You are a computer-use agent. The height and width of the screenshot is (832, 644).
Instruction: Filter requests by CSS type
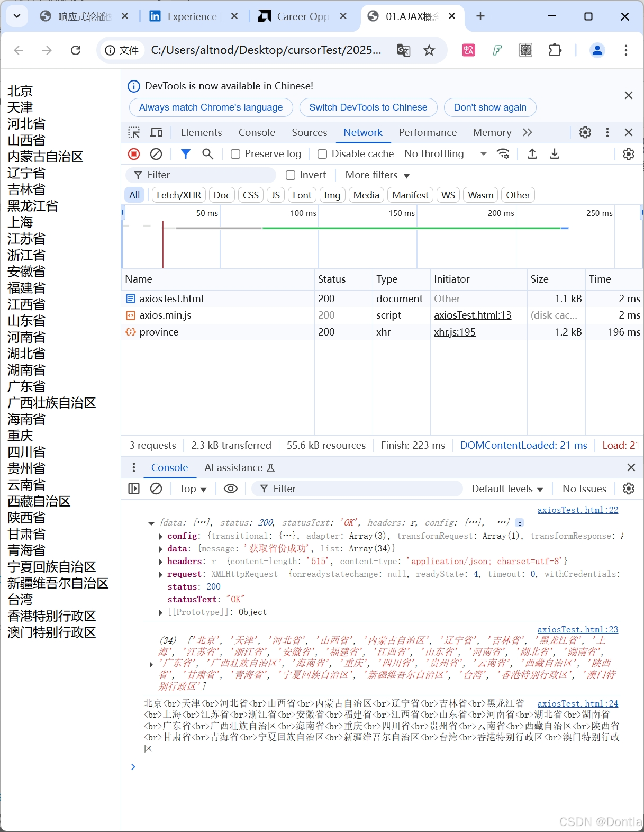251,195
